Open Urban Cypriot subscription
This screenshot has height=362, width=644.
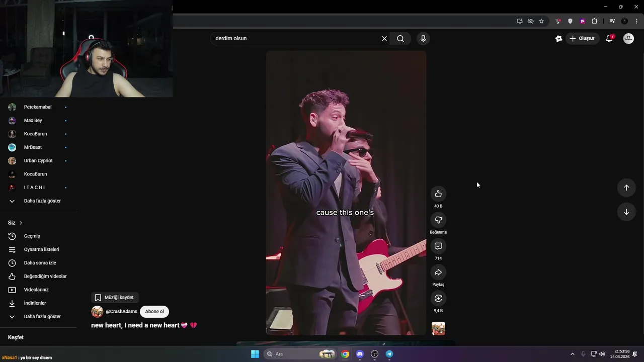click(38, 161)
